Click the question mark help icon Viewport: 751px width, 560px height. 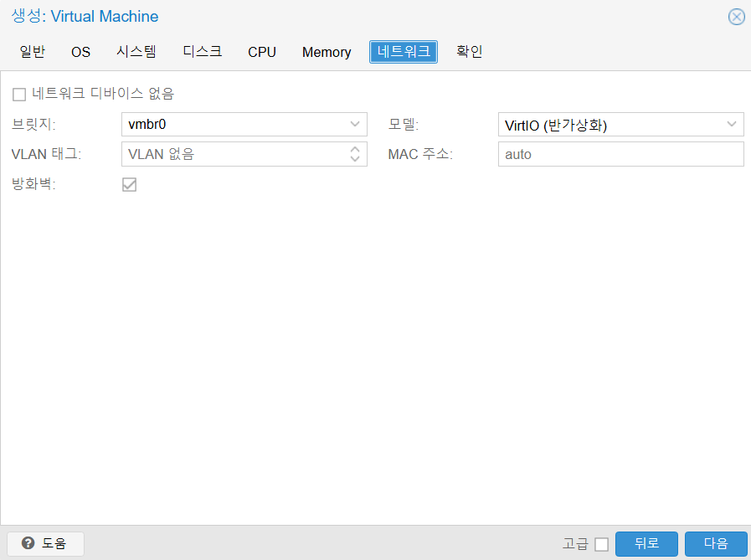(28, 542)
